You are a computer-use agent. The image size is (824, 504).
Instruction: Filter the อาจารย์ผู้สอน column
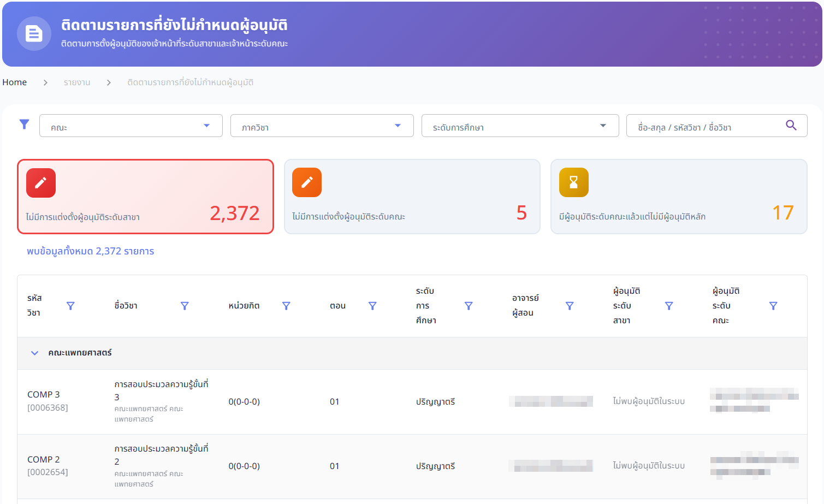570,306
